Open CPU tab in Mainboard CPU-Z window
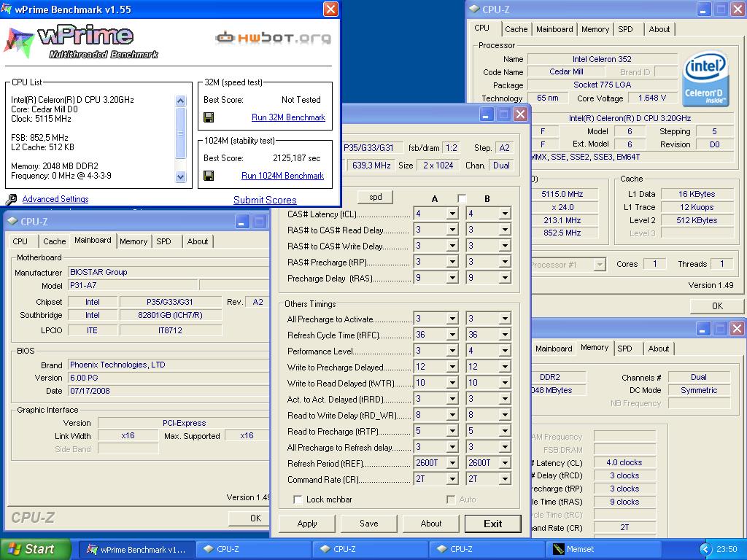This screenshot has height=560, width=747. click(20, 241)
